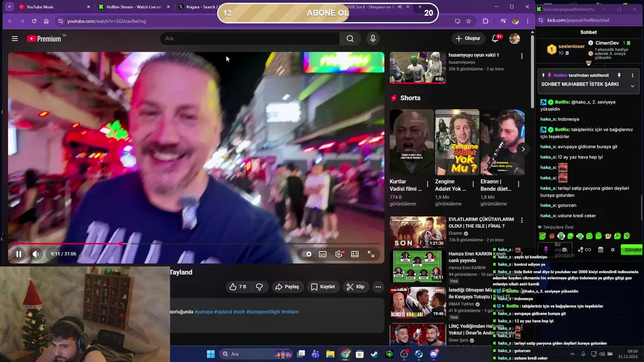Open Kick chat shop icon
Image resolution: width=644 pixels, height=362 pixels.
[600, 249]
